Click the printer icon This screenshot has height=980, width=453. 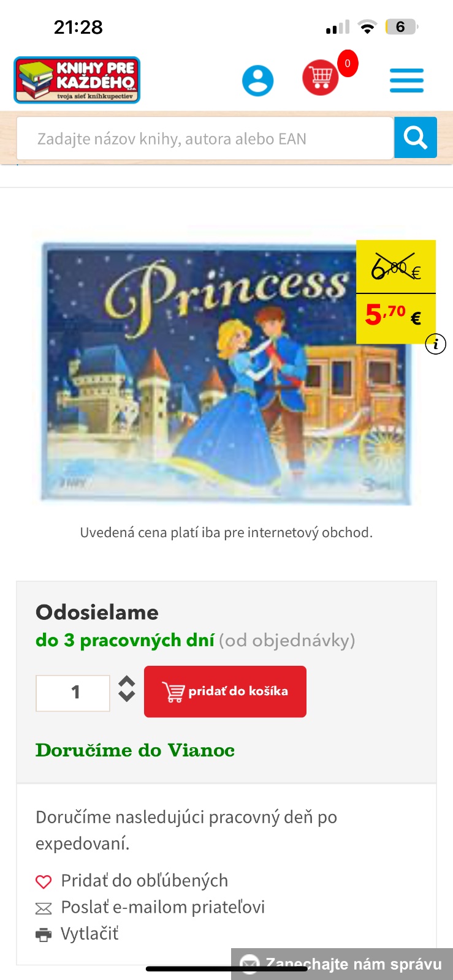pyautogui.click(x=44, y=935)
